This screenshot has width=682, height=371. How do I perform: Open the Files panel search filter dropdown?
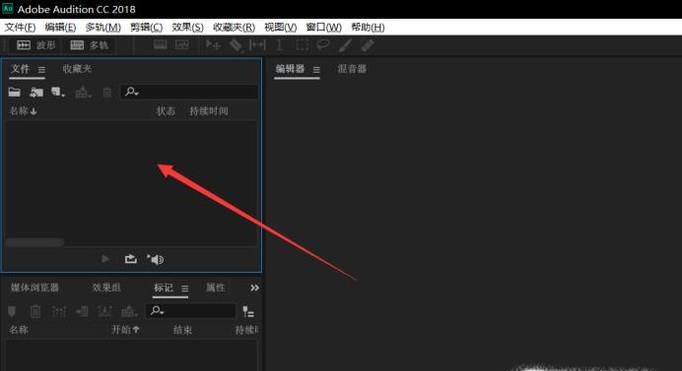[x=131, y=92]
